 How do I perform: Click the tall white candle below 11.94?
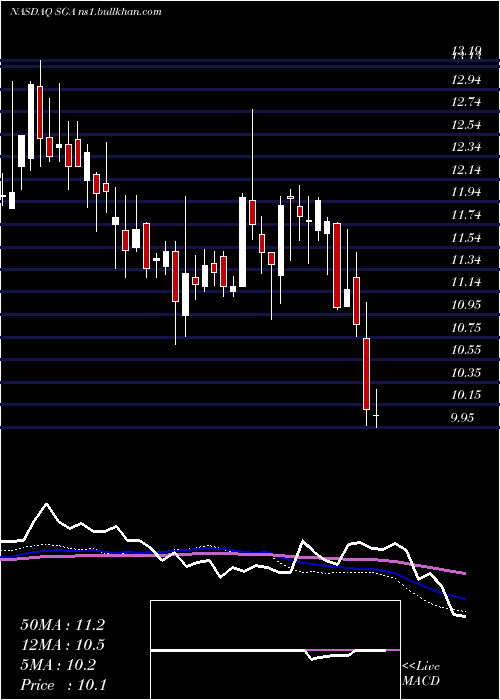click(242, 242)
